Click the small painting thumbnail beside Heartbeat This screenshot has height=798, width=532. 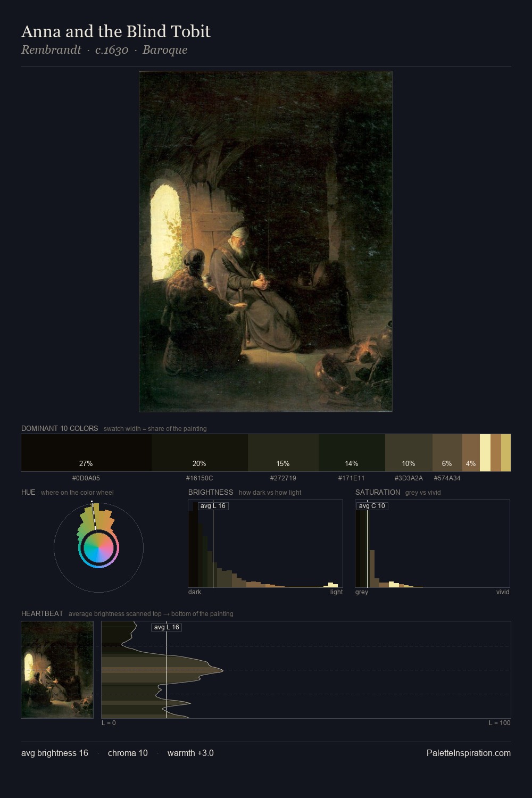pyautogui.click(x=57, y=670)
